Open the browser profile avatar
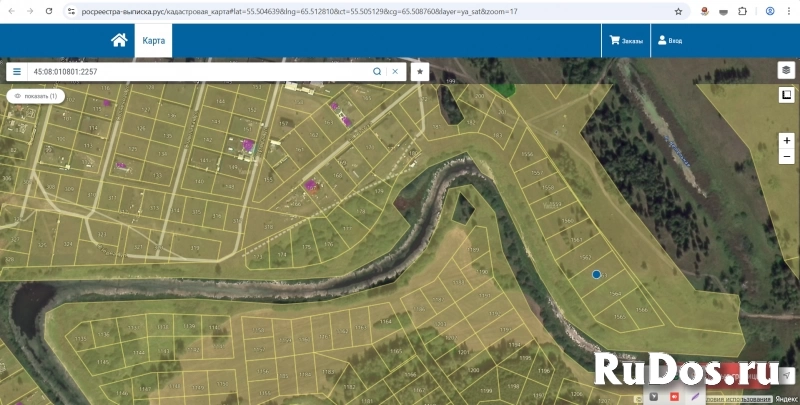The height and width of the screenshot is (405, 800). (768, 11)
